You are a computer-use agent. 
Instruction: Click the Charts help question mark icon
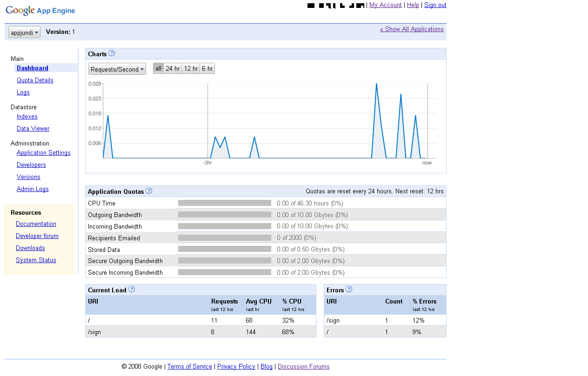112,53
